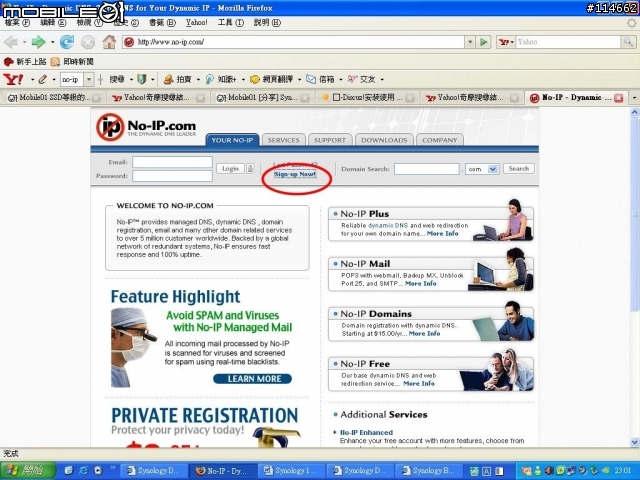Screen dimensions: 640x480
Task: Click the Firefox throbber icon in the menu bar
Action: click(x=632, y=23)
